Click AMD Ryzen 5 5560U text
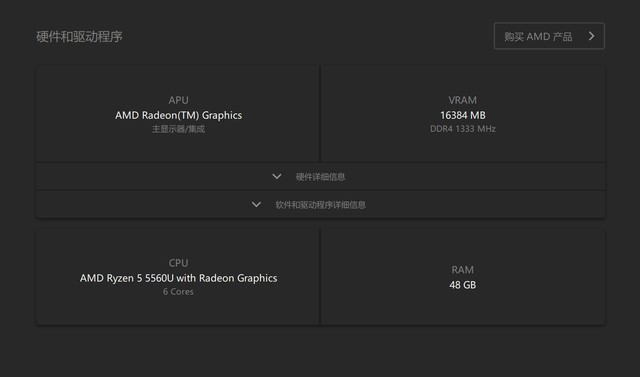 click(x=127, y=278)
